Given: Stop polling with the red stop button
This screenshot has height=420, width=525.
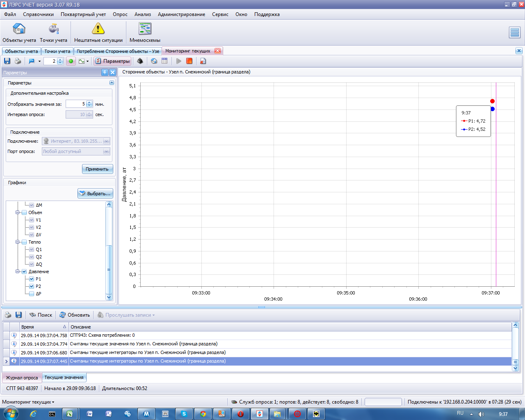Looking at the screenshot, I should tap(189, 61).
